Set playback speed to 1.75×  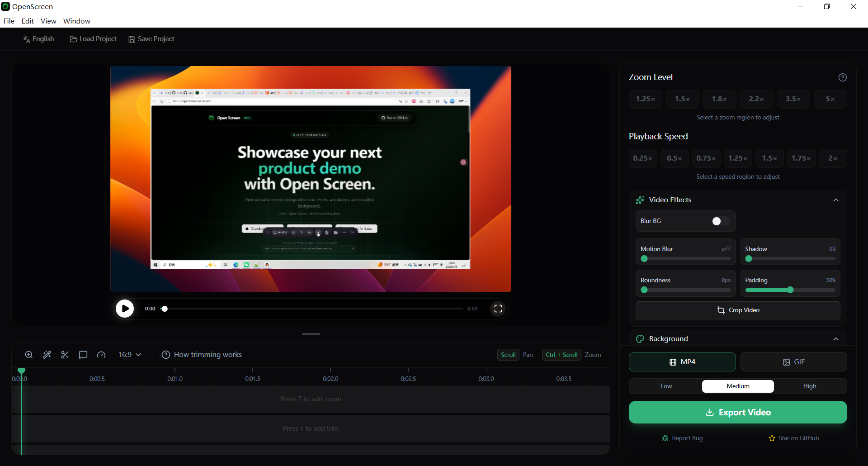[801, 158]
